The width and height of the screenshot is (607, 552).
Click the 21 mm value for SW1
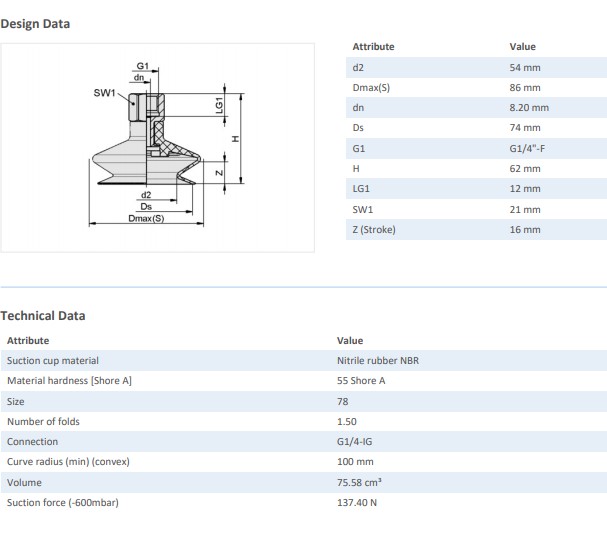(x=525, y=209)
